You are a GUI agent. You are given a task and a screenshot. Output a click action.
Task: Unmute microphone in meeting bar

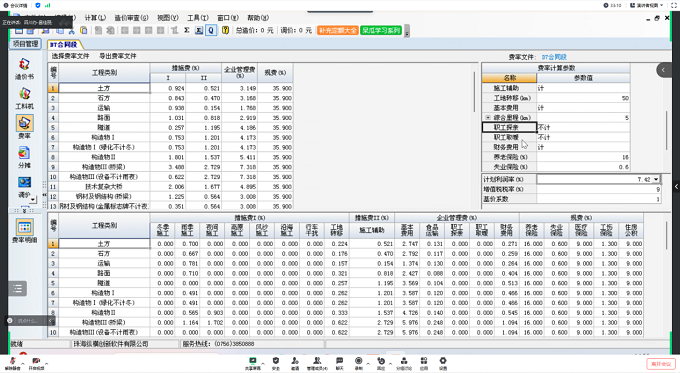coord(13,363)
